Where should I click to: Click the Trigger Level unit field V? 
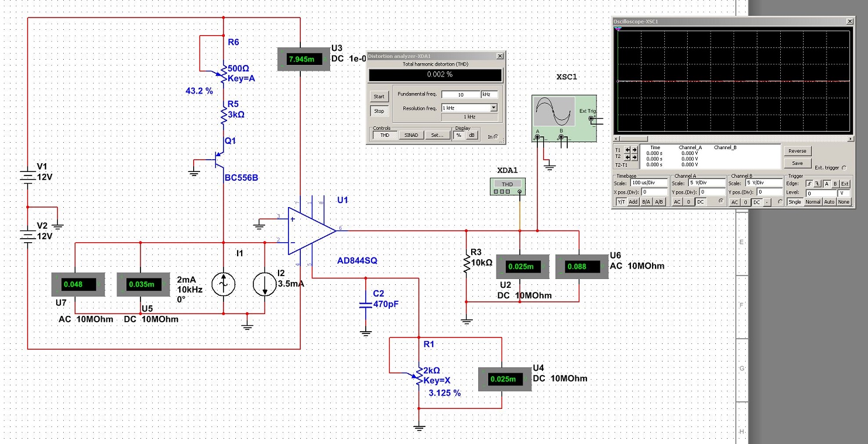[843, 194]
